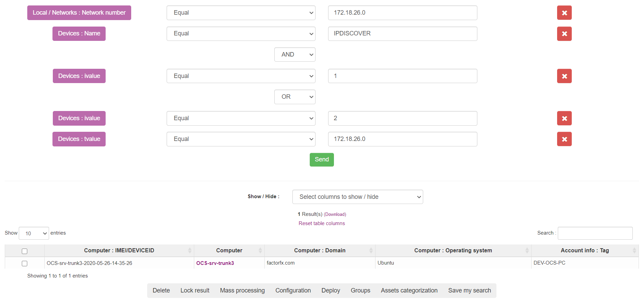Sort by Operating system column arrows

[x=527, y=251]
